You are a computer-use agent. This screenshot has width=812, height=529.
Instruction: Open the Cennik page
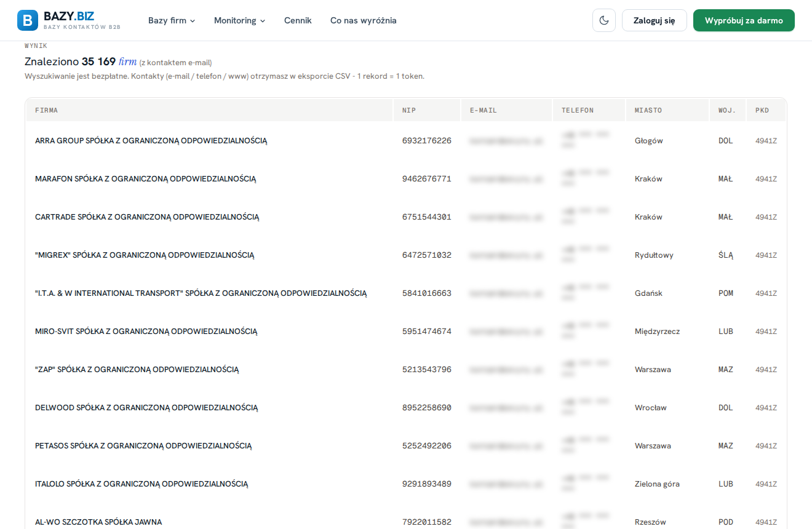[298, 20]
